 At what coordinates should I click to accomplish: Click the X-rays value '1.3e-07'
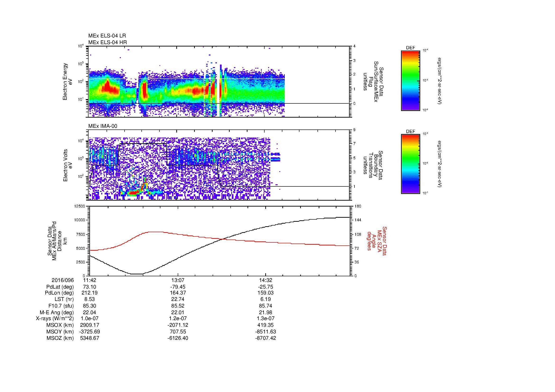[x=266, y=318]
